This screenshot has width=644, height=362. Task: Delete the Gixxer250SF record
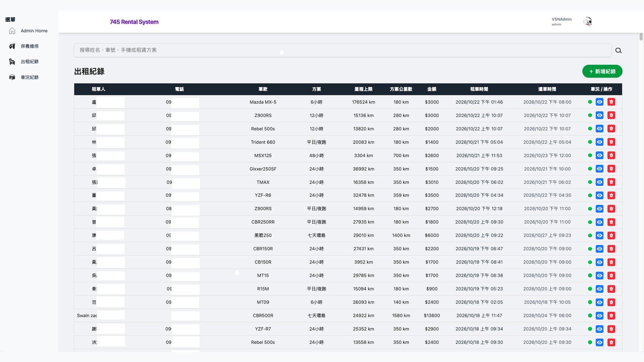611,169
